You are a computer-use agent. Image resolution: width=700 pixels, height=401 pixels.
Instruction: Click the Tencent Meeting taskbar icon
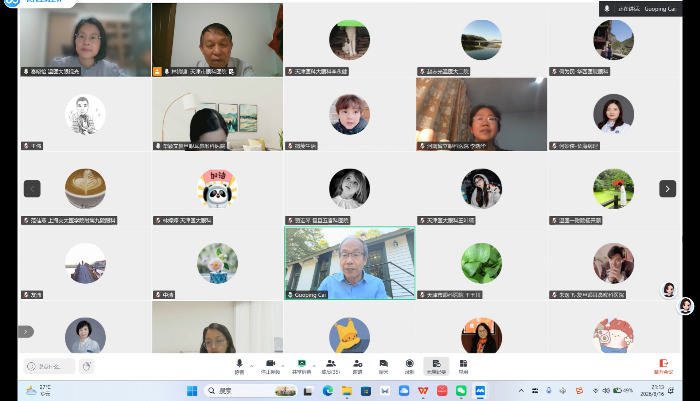pos(480,391)
